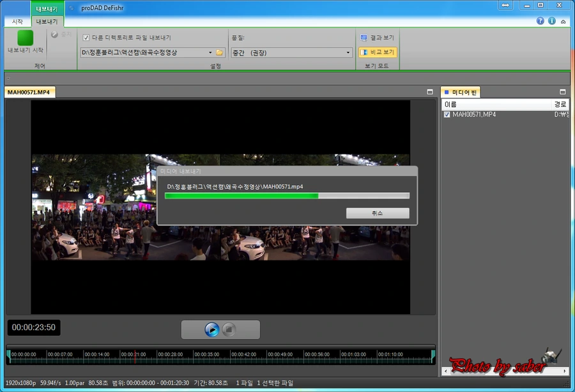Click the 중지 stop icon in the ribbon
Viewport: 575px width, 392px height.
55,34
